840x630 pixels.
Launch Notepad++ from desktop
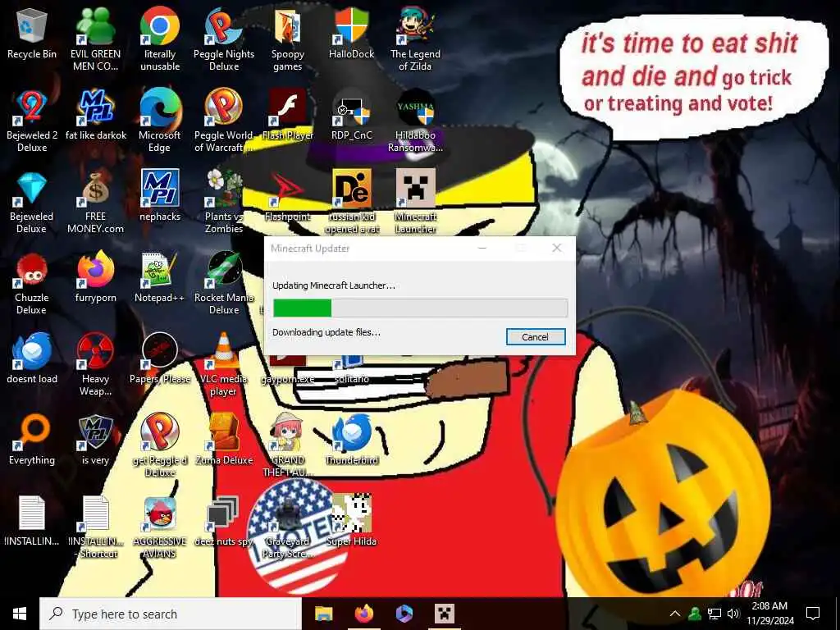[160, 278]
